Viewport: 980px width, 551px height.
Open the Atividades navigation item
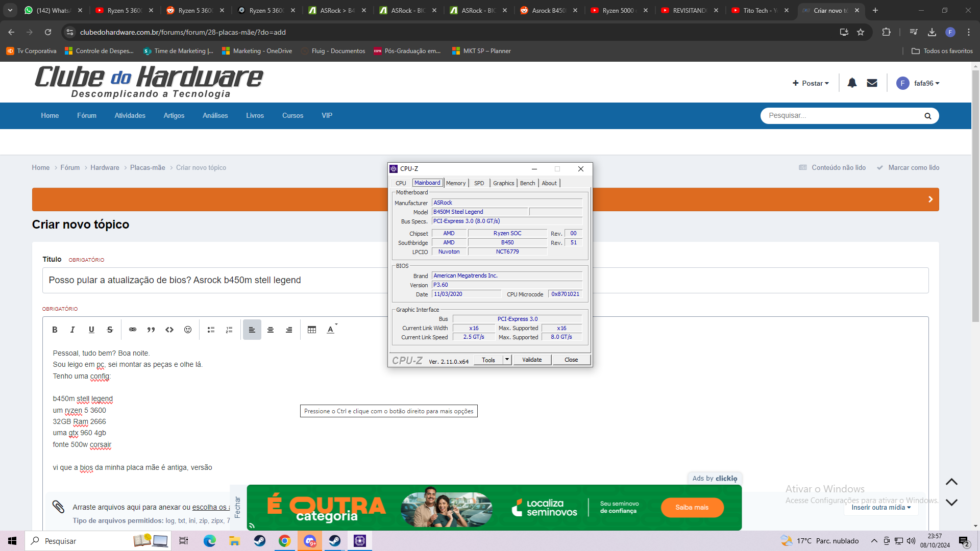(x=130, y=115)
